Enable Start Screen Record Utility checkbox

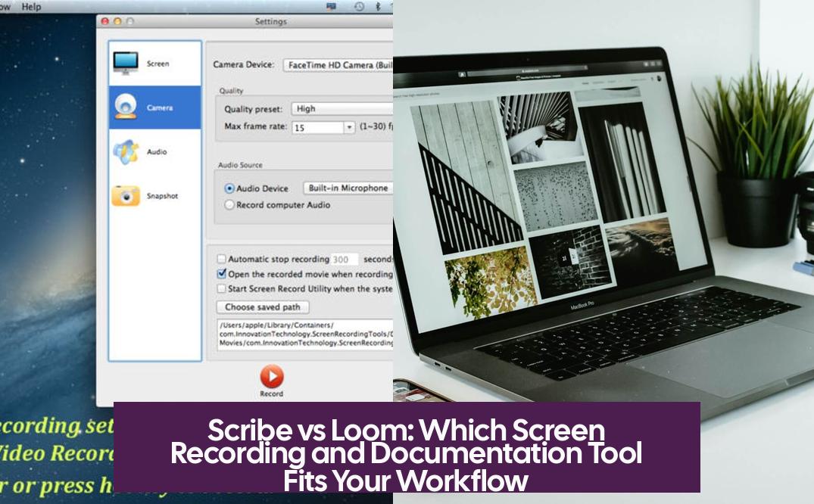tap(222, 288)
